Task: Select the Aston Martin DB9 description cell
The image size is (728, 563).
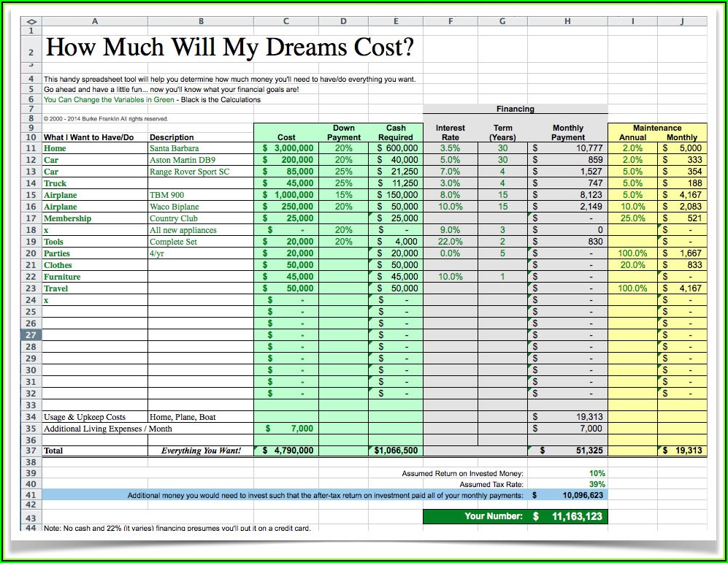Action: click(200, 160)
